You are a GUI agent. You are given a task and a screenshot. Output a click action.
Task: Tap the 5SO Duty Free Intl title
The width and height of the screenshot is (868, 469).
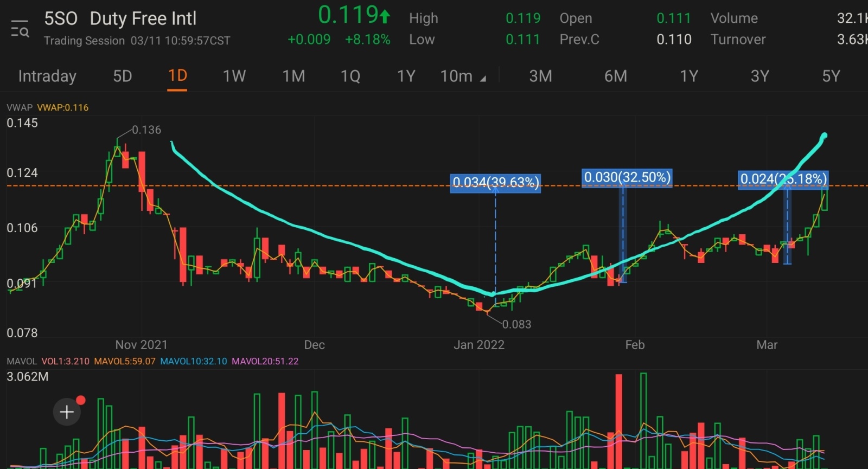tap(120, 18)
